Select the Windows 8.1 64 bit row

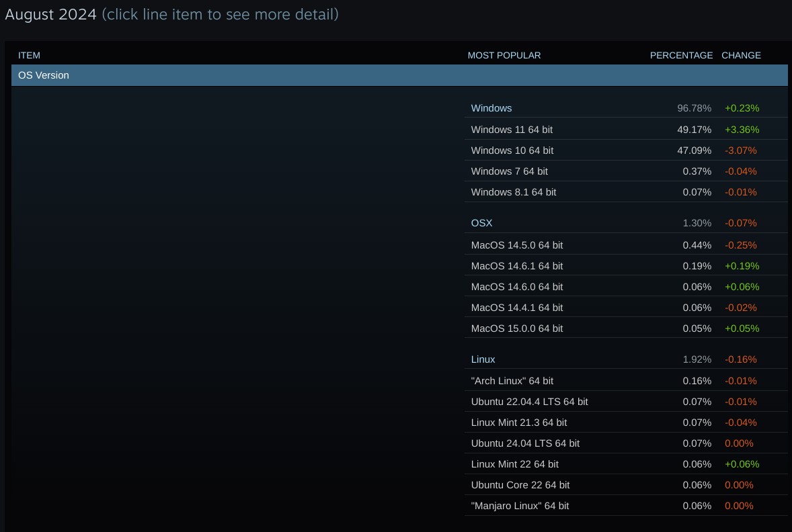(626, 192)
